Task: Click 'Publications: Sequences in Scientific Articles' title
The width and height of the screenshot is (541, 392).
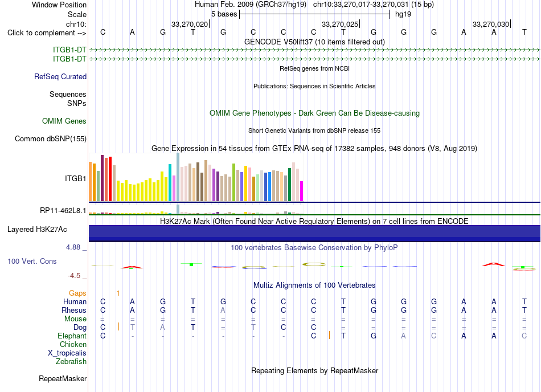Action: 314,86
